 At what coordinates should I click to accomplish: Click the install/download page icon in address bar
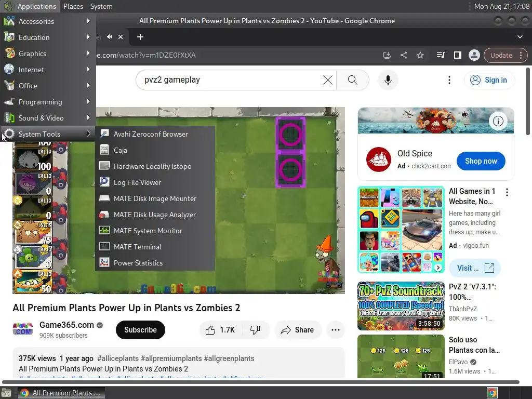click(x=387, y=55)
